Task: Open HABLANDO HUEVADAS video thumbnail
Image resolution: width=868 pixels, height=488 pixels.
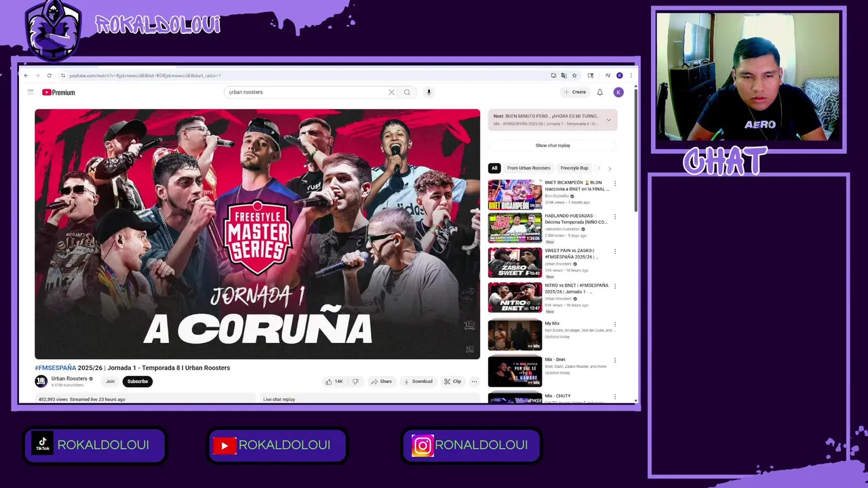Action: pos(515,228)
